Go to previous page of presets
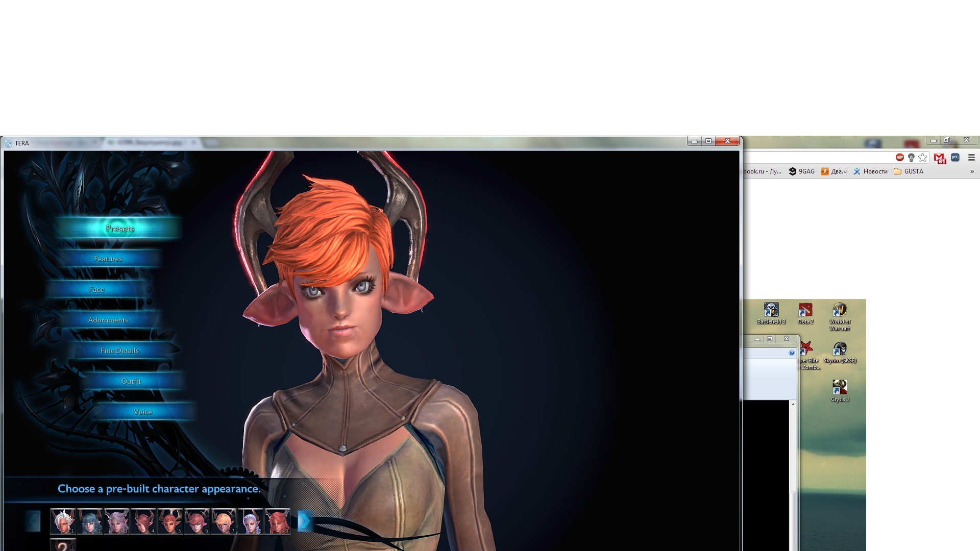The width and height of the screenshot is (980, 551). pyautogui.click(x=33, y=521)
